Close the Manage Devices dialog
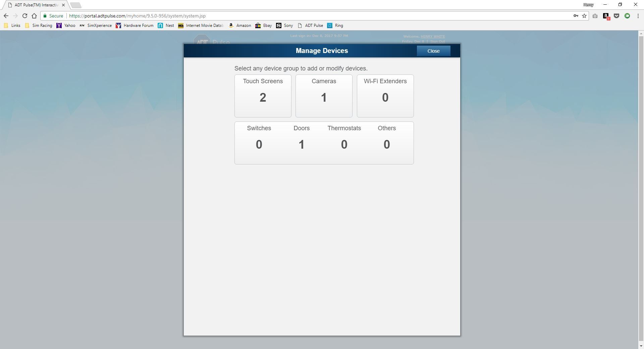 pyautogui.click(x=433, y=51)
